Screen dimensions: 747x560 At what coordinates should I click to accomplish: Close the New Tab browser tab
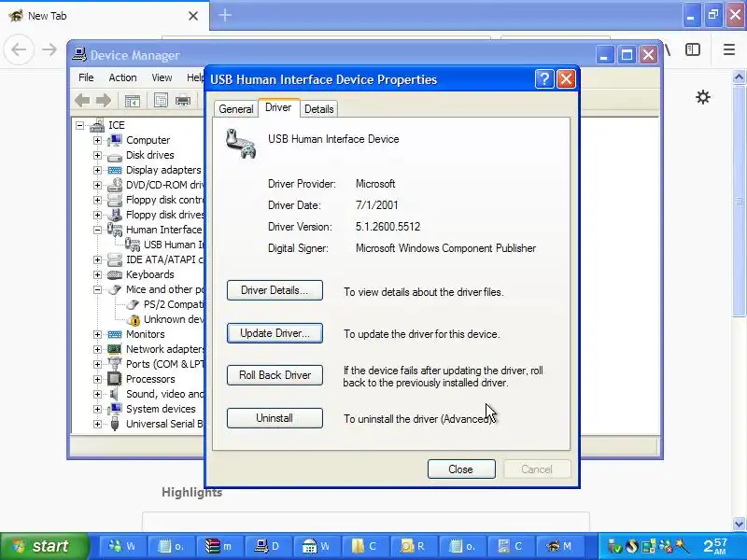click(x=193, y=16)
